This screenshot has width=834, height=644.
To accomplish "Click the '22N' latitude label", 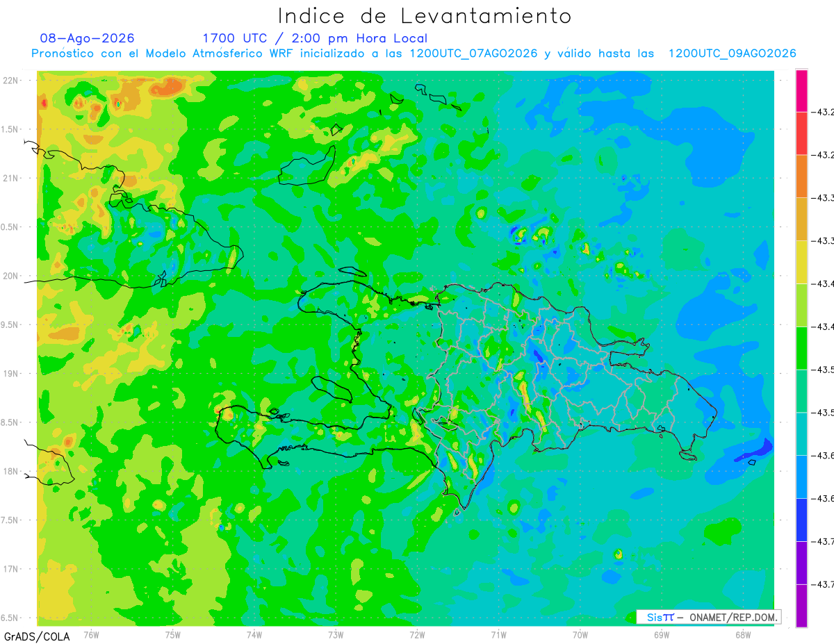I will coord(10,81).
